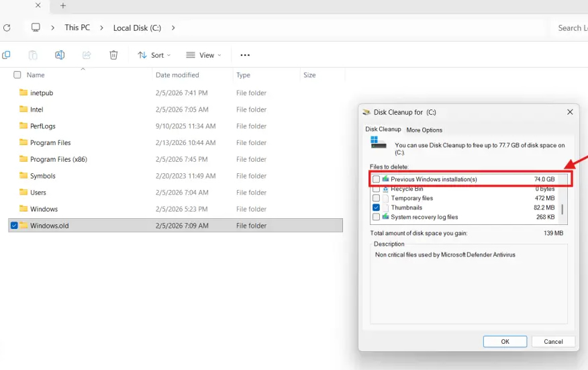
Task: Check System recovery log files checkbox
Action: click(x=376, y=217)
